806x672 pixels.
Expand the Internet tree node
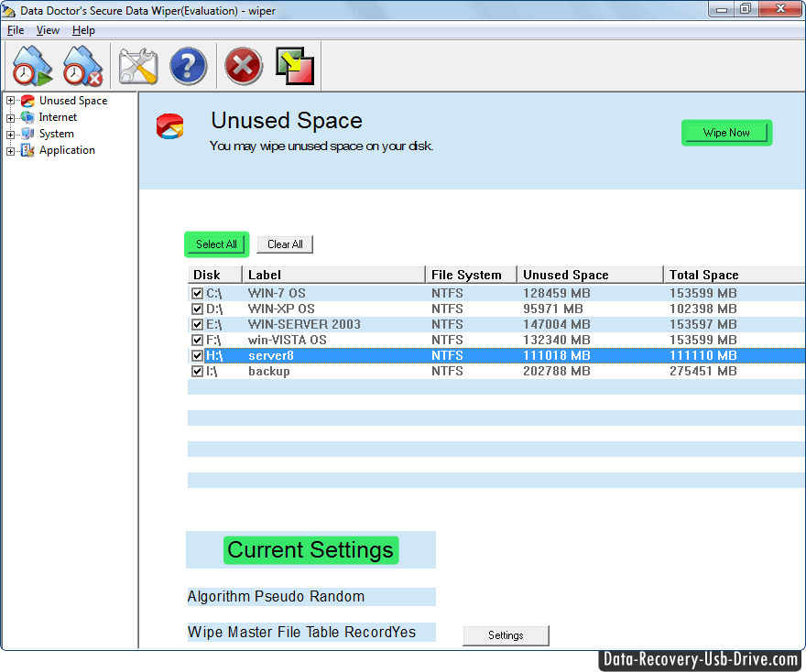(x=10, y=118)
